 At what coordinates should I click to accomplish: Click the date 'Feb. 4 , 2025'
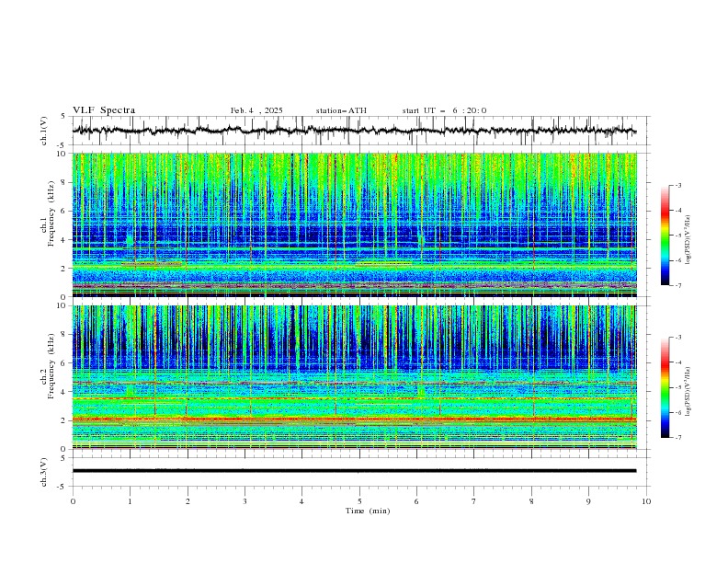tap(256, 110)
